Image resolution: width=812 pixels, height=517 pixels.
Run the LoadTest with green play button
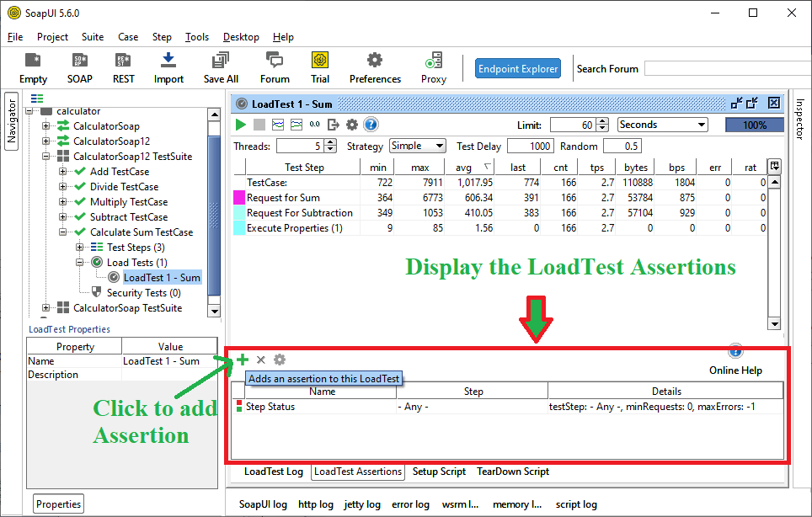click(240, 125)
